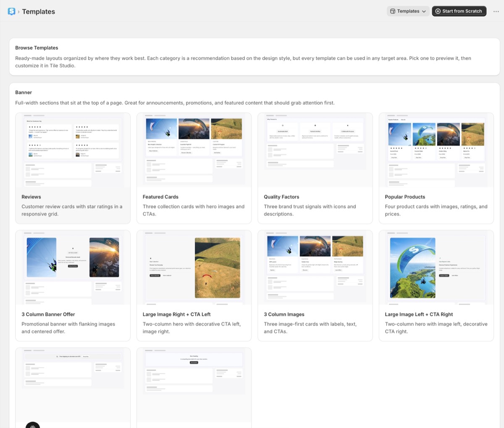Open the three-dot more options menu
This screenshot has height=428, width=504.
[x=496, y=11]
